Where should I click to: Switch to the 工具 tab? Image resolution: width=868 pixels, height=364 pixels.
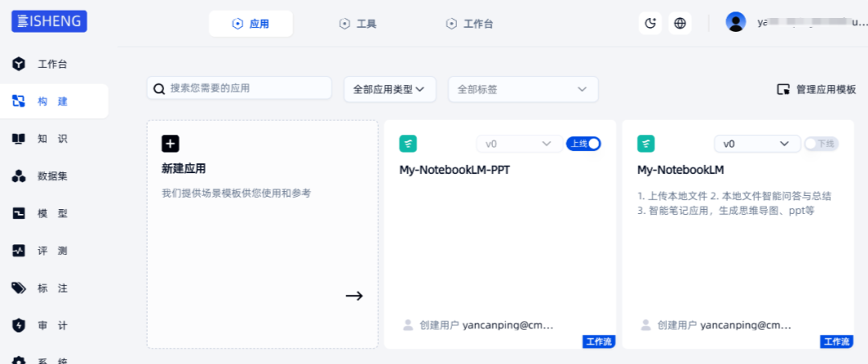[x=358, y=24]
